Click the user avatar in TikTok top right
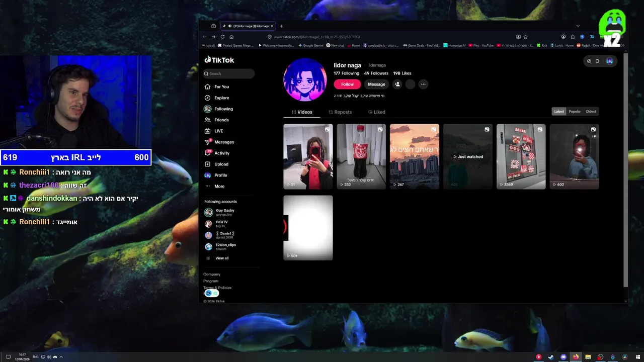644x362 pixels. [609, 61]
